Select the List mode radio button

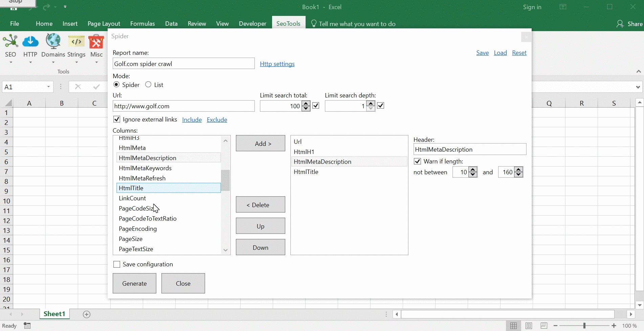click(148, 85)
